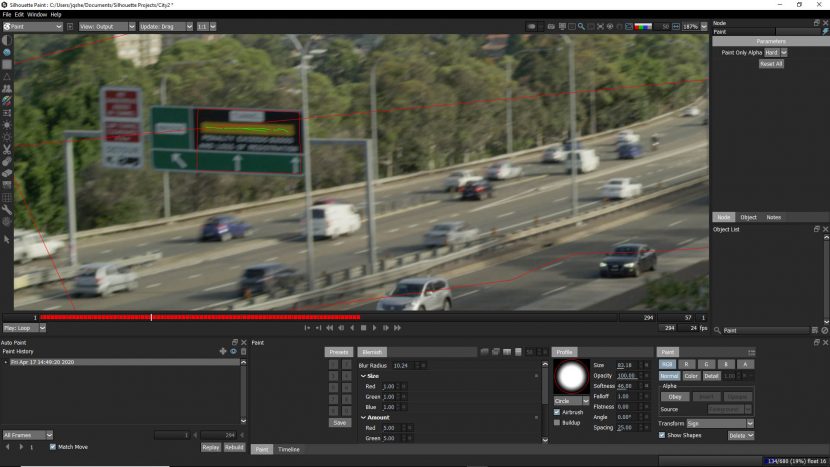Select the scissors tool in left toolbar
The image size is (830, 467).
point(7,149)
